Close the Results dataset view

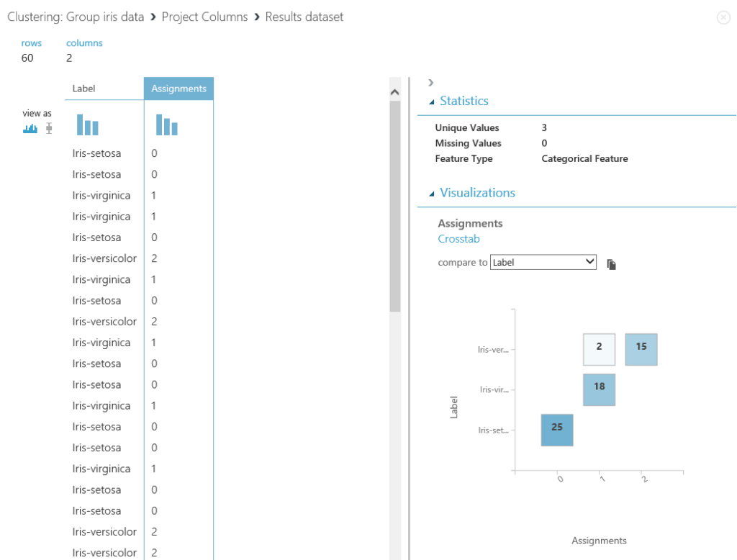pyautogui.click(x=723, y=17)
